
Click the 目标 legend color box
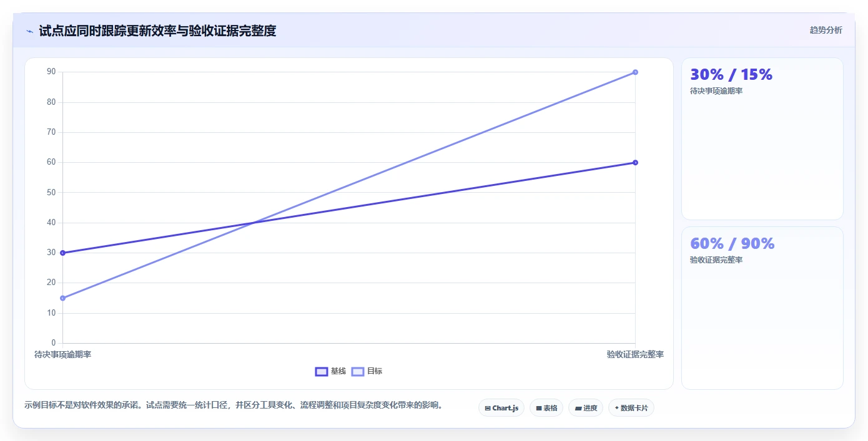(358, 371)
